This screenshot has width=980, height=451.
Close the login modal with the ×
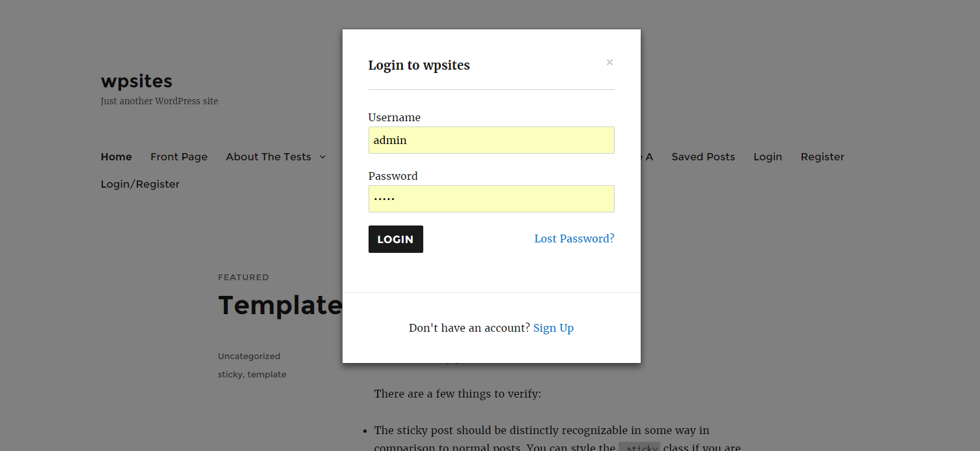click(x=609, y=63)
